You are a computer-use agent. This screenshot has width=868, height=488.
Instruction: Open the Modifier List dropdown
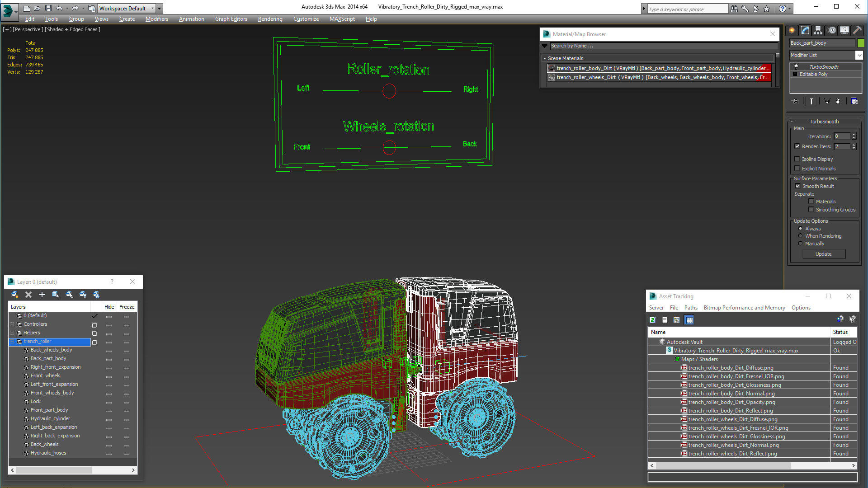[x=859, y=55]
